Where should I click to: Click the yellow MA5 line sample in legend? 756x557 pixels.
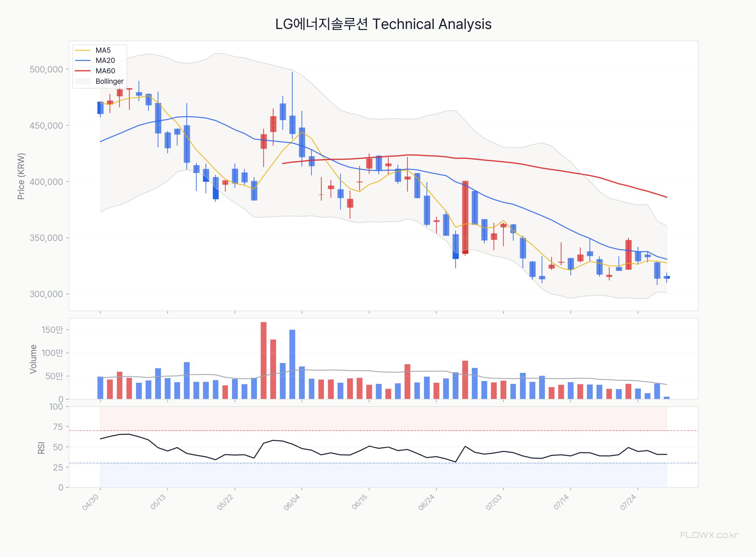coord(83,50)
